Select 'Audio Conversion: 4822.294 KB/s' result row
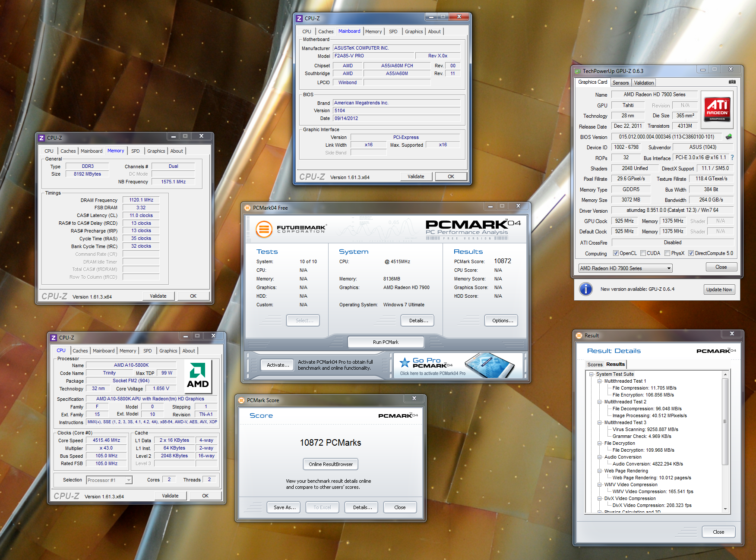This screenshot has height=560, width=756. click(648, 464)
